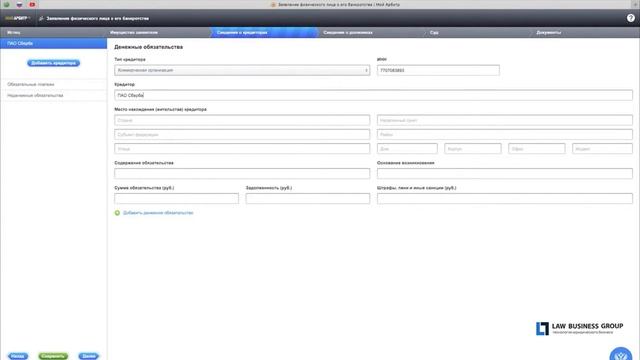The width and height of the screenshot is (640, 360).
Task: Select ПАО Сбербанк creditor in sidebar
Action: coord(53,43)
